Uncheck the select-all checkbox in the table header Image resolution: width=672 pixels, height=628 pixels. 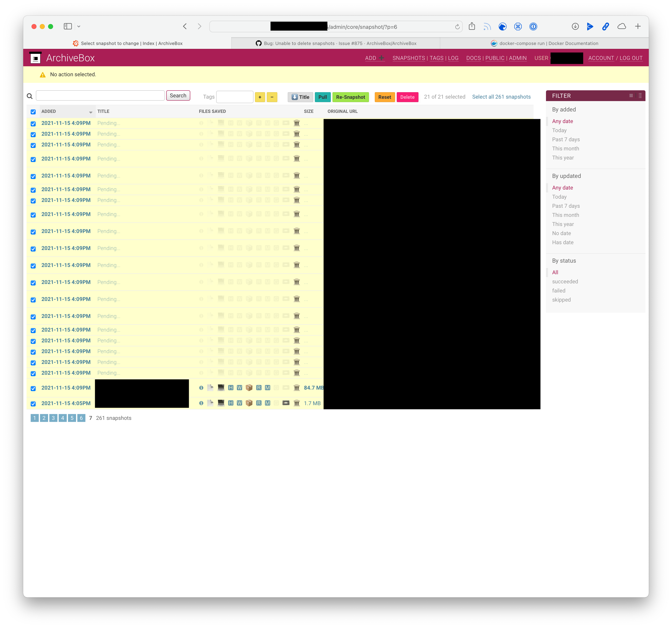(x=33, y=112)
